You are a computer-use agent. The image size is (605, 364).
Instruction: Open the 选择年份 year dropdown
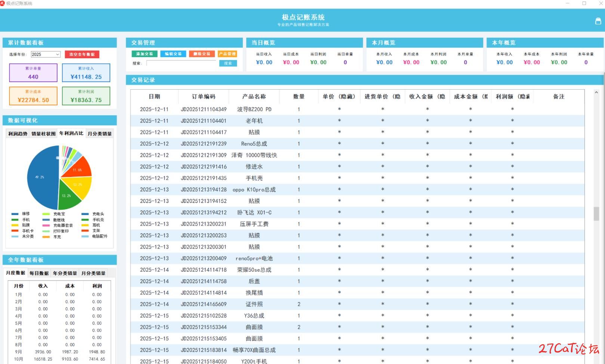(46, 55)
